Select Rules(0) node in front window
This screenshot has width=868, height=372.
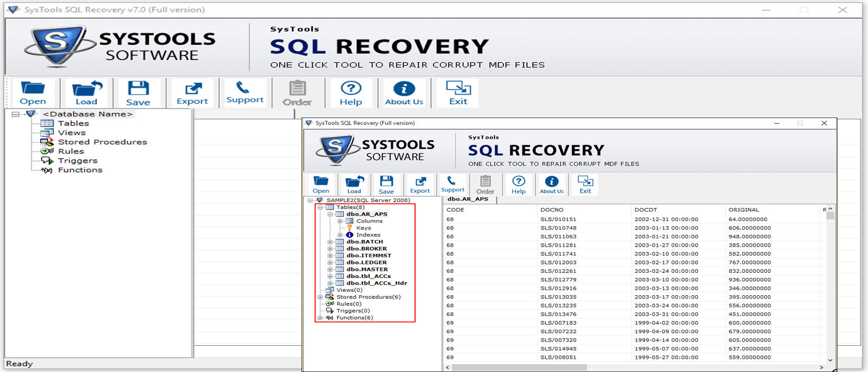(349, 304)
